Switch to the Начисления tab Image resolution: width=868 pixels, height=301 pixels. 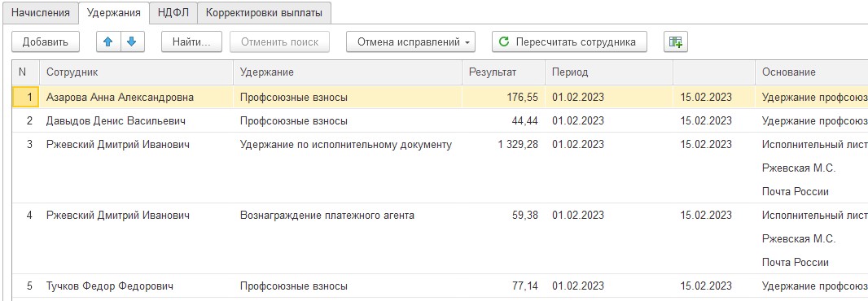pyautogui.click(x=41, y=13)
